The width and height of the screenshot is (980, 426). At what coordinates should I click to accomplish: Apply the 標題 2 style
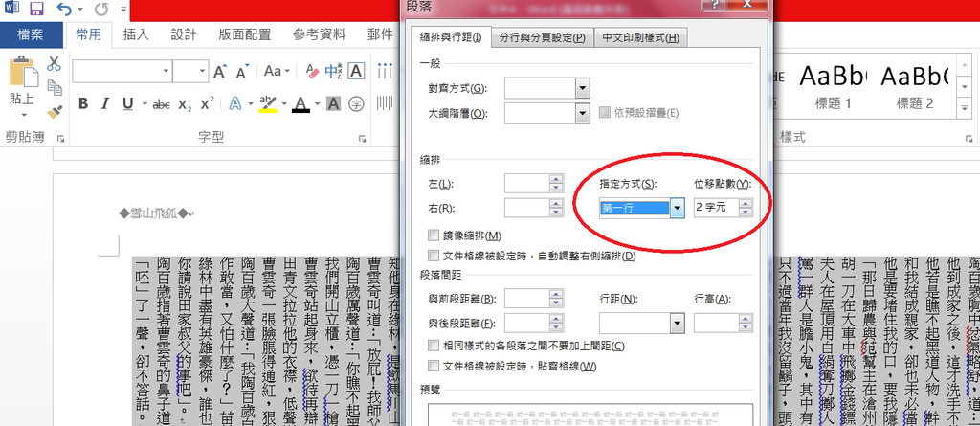914,86
